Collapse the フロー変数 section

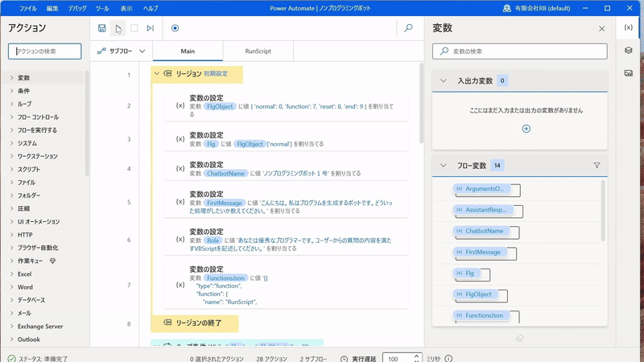point(444,166)
